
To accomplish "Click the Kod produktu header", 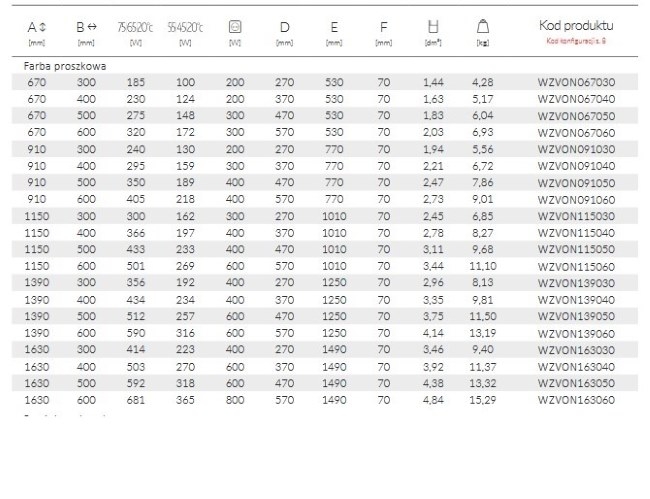I will click(576, 26).
